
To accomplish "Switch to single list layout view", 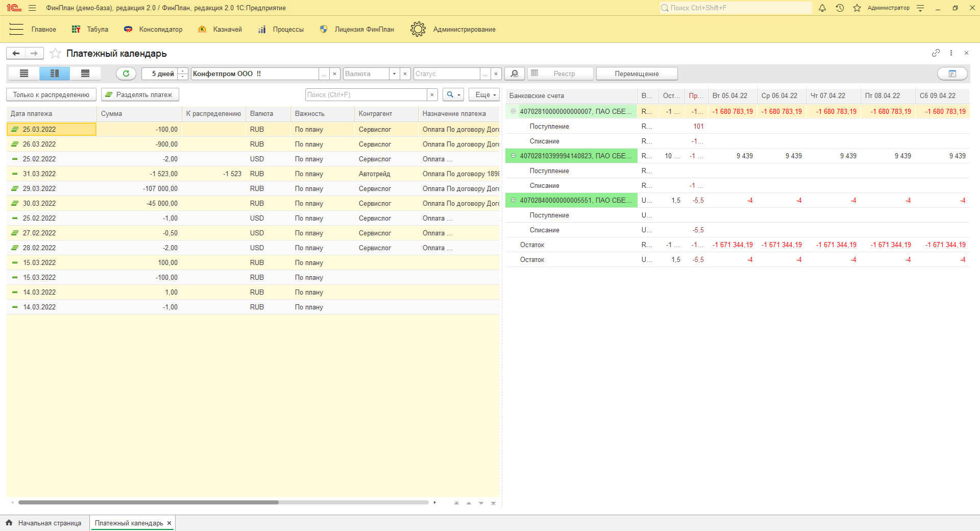I will (x=24, y=74).
